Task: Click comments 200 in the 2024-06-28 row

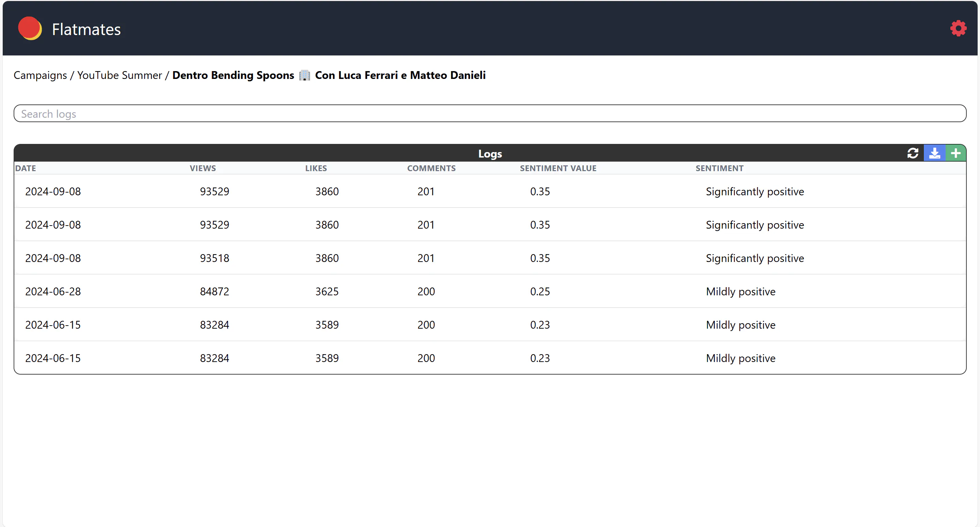Action: click(426, 292)
